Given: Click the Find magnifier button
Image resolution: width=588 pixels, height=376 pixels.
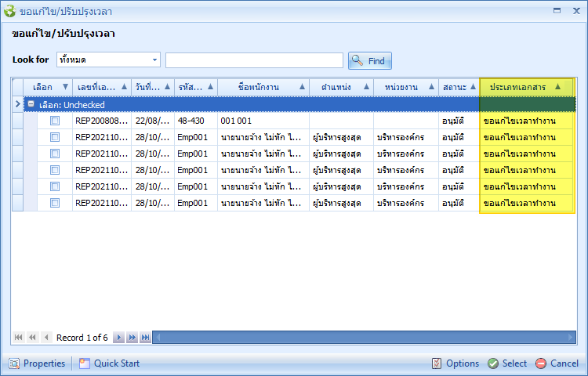Looking at the screenshot, I should (370, 60).
